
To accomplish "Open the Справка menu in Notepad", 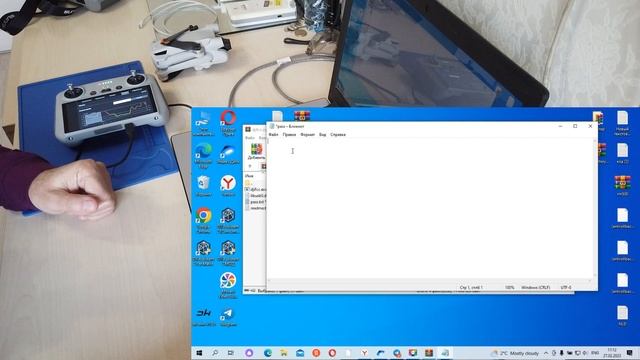I will [338, 134].
